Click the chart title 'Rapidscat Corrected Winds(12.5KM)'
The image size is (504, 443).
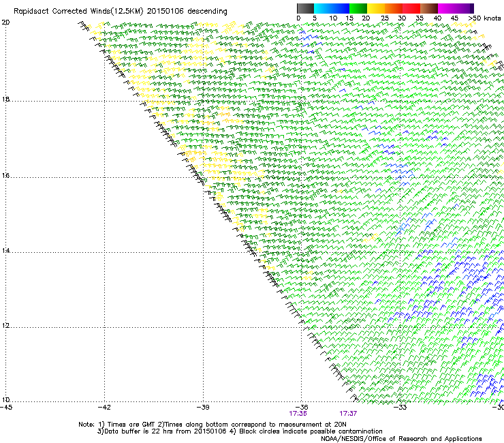78,12
